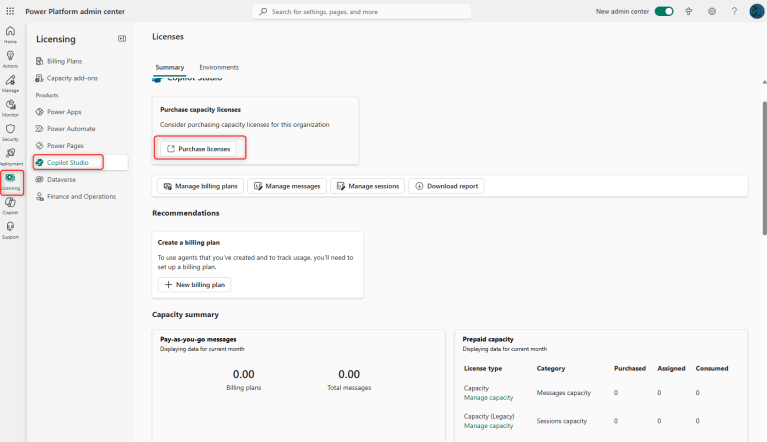The width and height of the screenshot is (767, 442).
Task: Click the search box for settings and pages
Action: coord(361,11)
